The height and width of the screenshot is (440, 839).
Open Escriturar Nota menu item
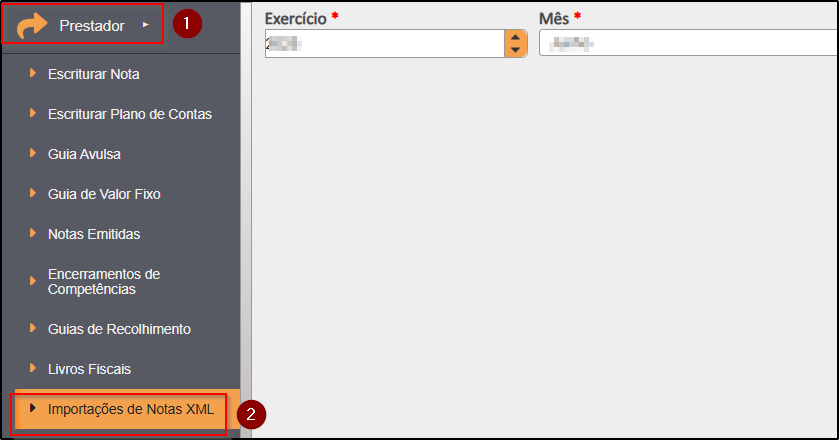(x=94, y=74)
